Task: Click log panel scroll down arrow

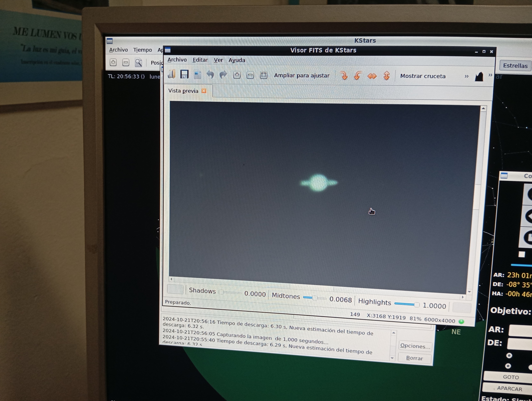Action: coord(392,358)
